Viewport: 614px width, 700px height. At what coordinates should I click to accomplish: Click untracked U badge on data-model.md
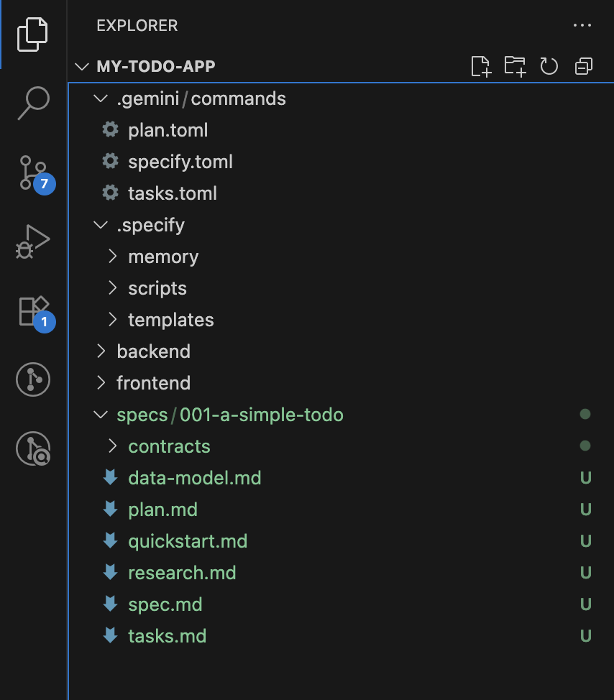[585, 478]
